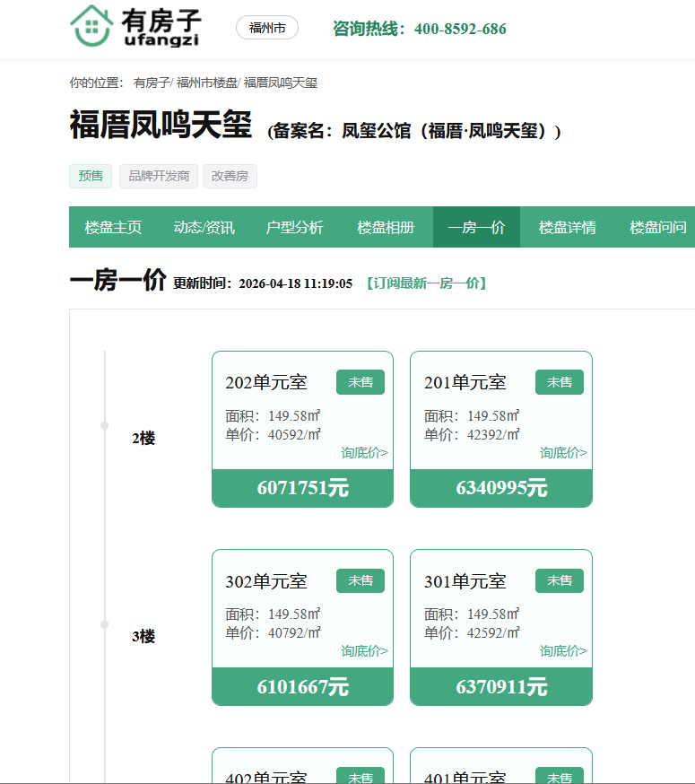Open the 楼盘详情 tab
695x784 pixels.
(567, 227)
